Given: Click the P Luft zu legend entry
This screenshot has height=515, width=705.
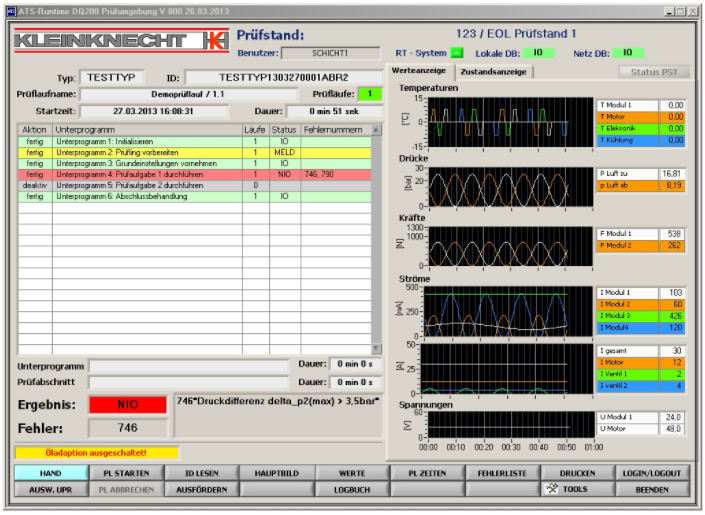Looking at the screenshot, I should pos(641,174).
